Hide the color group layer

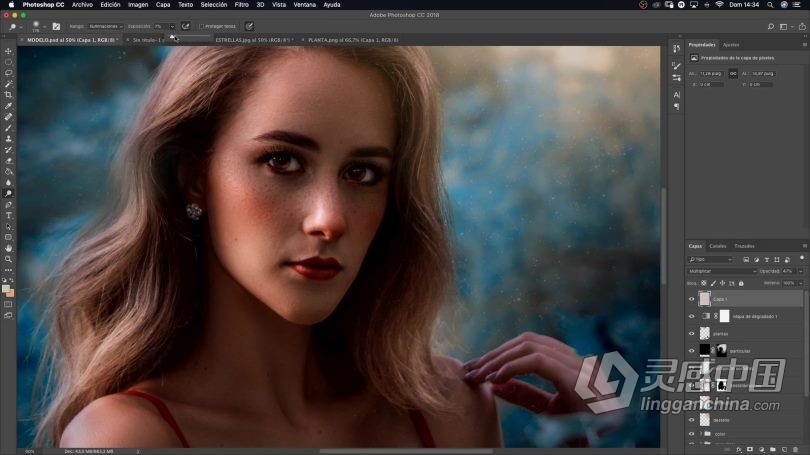[x=692, y=434]
